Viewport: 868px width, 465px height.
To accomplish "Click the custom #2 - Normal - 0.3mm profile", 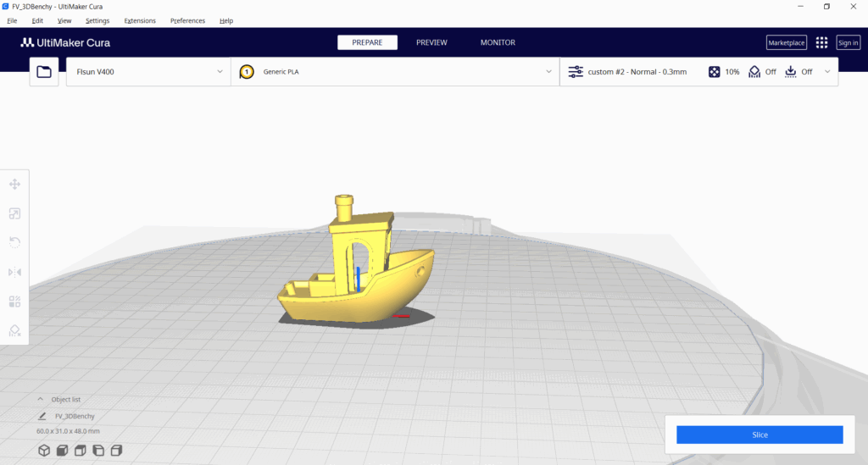I will click(637, 72).
